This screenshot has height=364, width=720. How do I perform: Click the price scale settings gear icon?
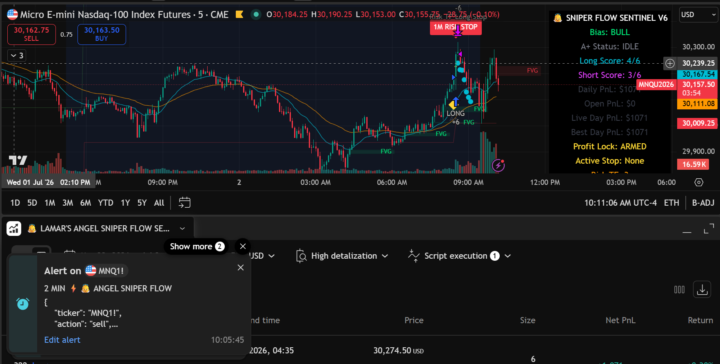coord(698,182)
